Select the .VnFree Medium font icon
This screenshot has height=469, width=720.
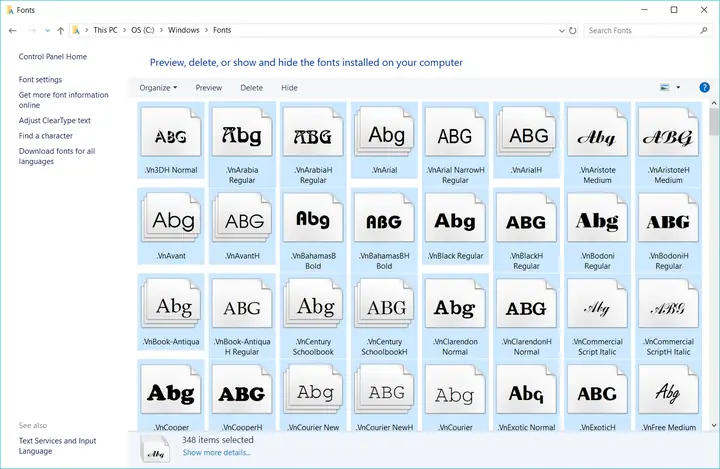669,390
